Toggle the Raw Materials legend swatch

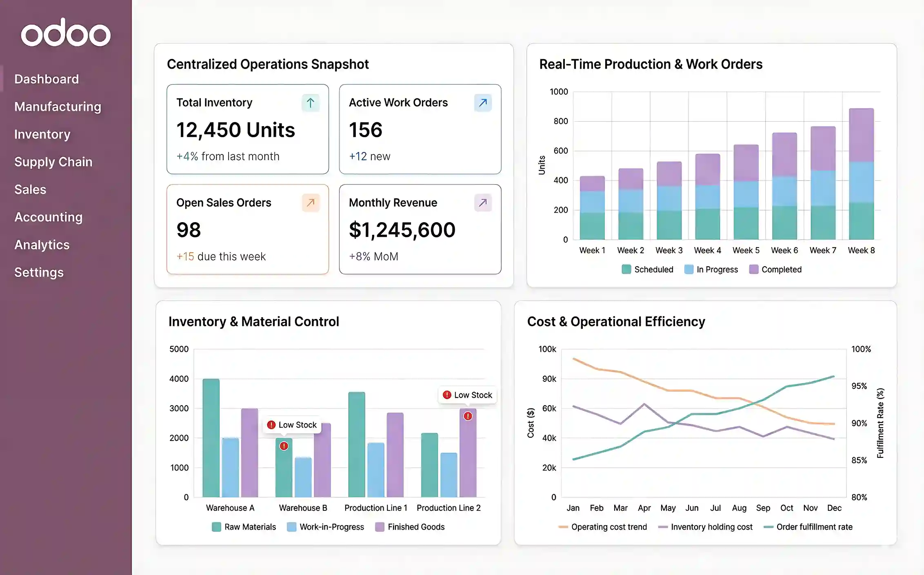pos(216,527)
